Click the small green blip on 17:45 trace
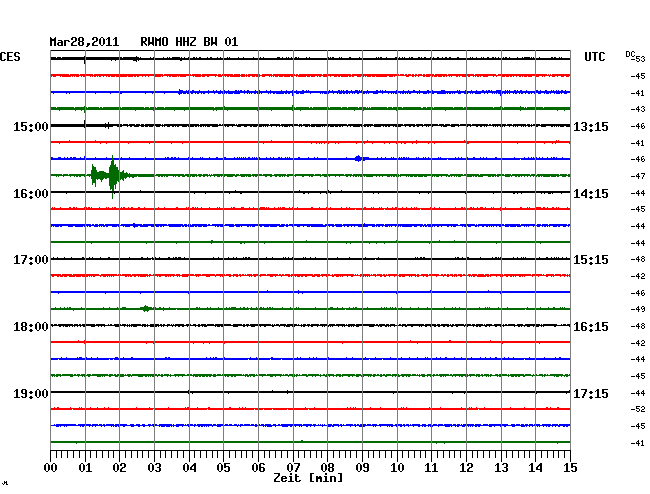Screen dimensions: 650x494 pyautogui.click(x=145, y=308)
